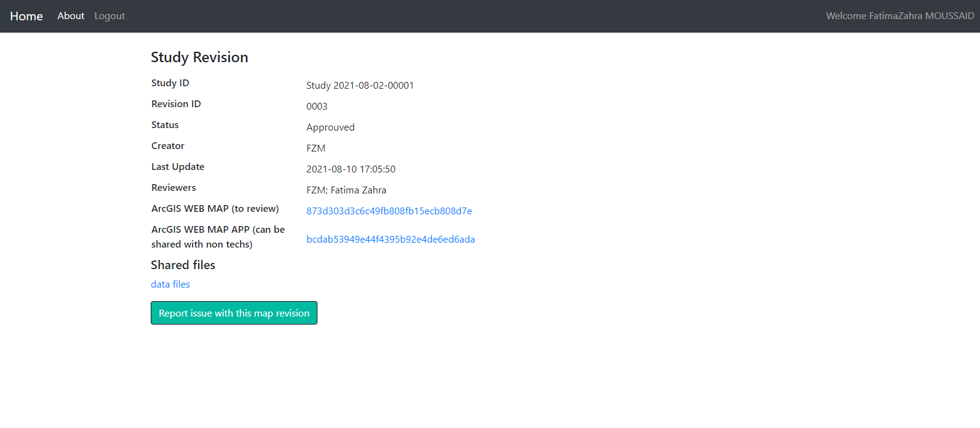The height and width of the screenshot is (428, 980).
Task: Click the Last Update label
Action: 178,166
